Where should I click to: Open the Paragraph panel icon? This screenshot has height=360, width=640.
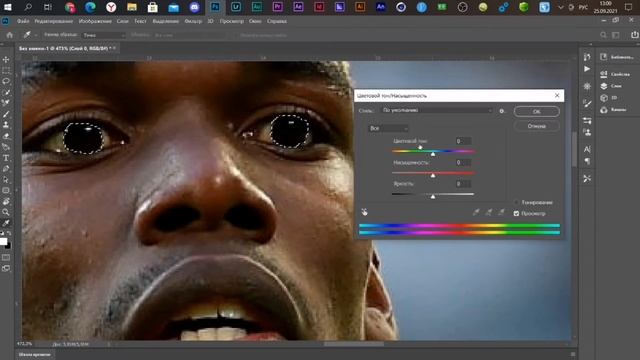coord(587,161)
